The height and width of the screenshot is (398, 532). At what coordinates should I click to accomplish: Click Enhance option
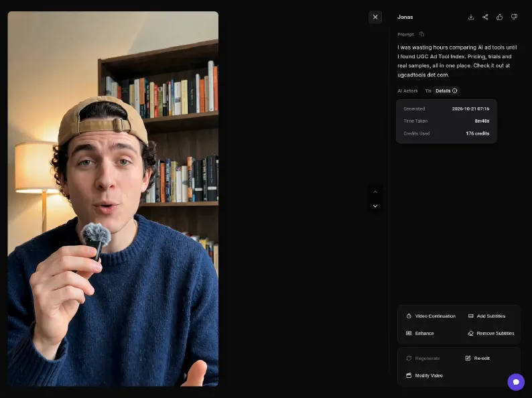click(x=420, y=333)
